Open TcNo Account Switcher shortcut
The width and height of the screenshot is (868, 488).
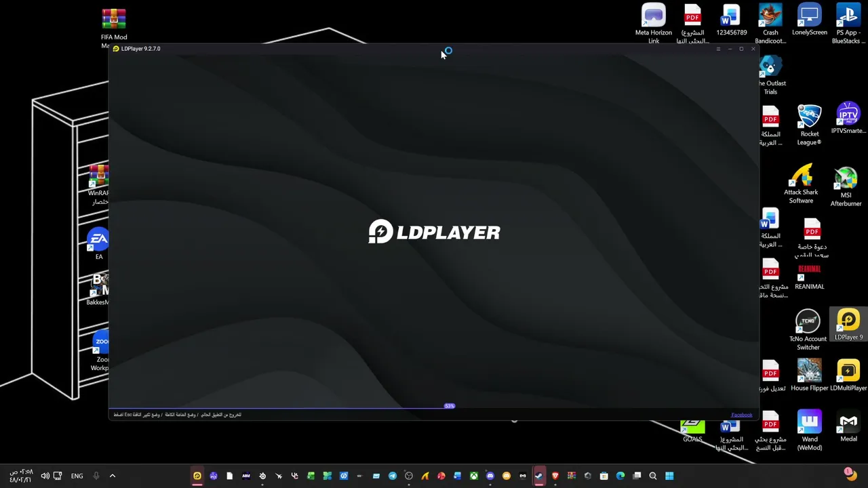[808, 330]
